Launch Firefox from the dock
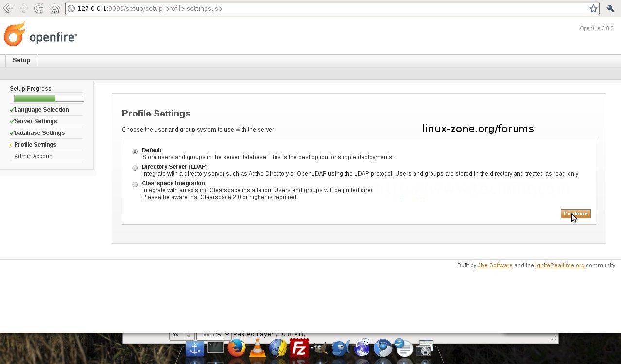This screenshot has height=364, width=621. pyautogui.click(x=237, y=347)
